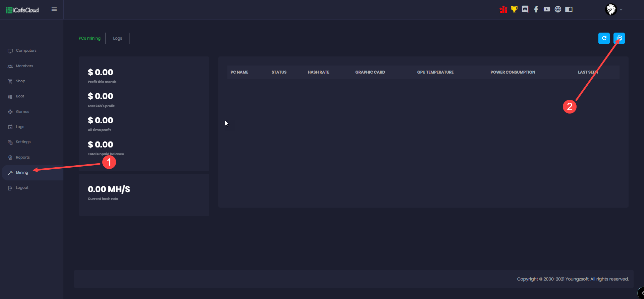Screen dimensions: 644x299
Task: Open the Shop sidebar item
Action: tap(20, 81)
